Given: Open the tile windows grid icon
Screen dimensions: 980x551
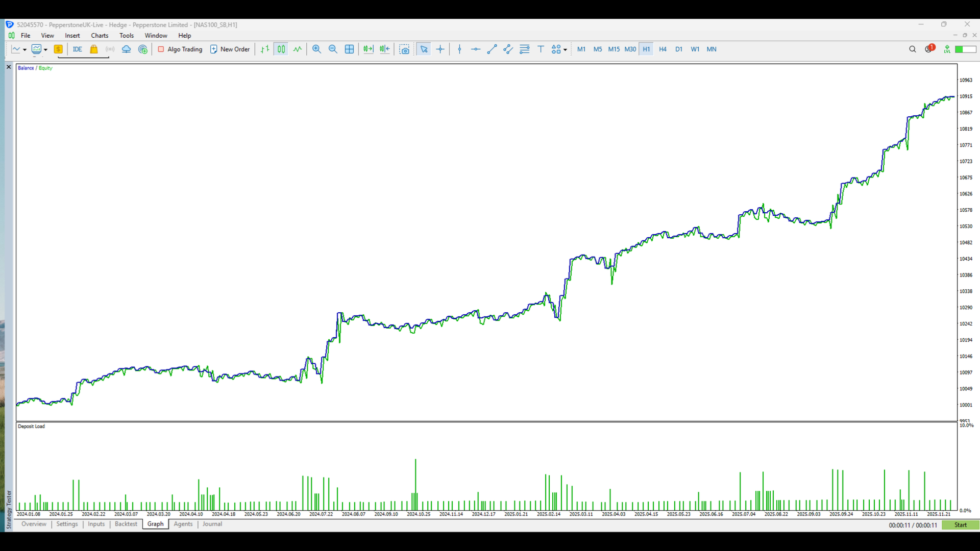Looking at the screenshot, I should (x=349, y=49).
